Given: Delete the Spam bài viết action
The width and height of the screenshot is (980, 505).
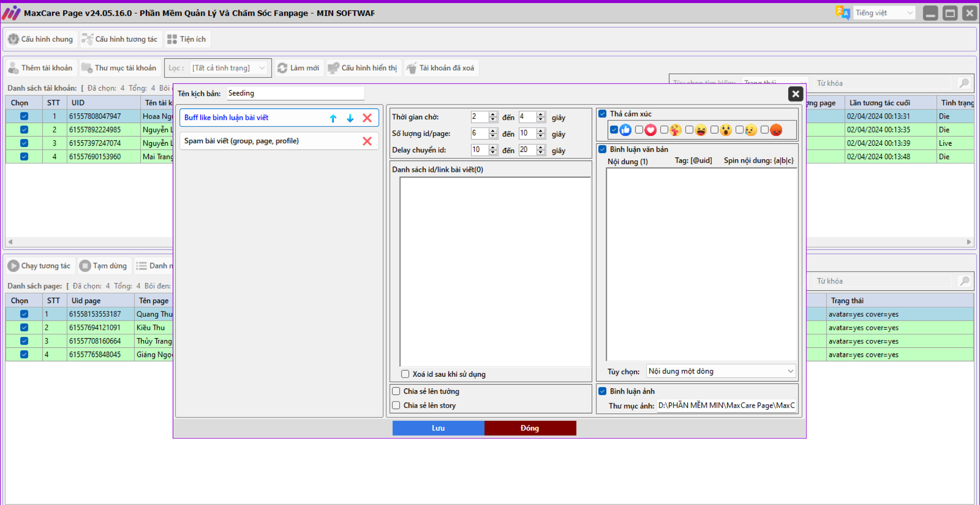Looking at the screenshot, I should click(x=367, y=141).
